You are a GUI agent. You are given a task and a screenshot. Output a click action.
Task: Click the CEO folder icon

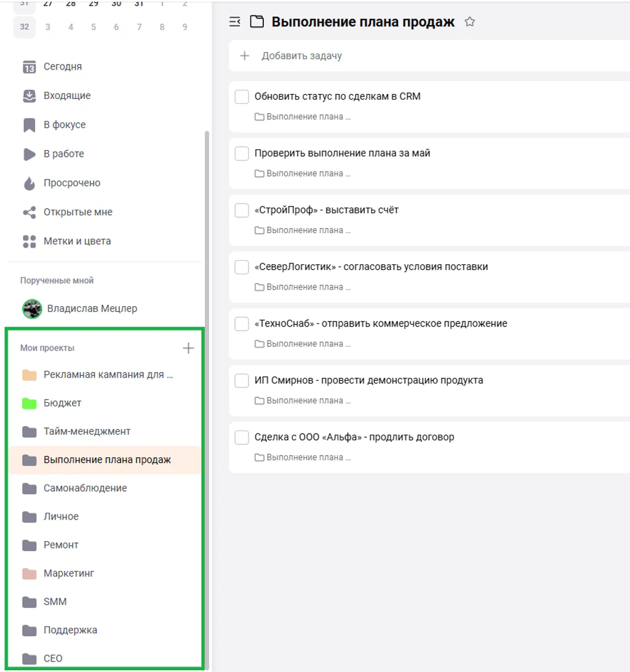(29, 658)
